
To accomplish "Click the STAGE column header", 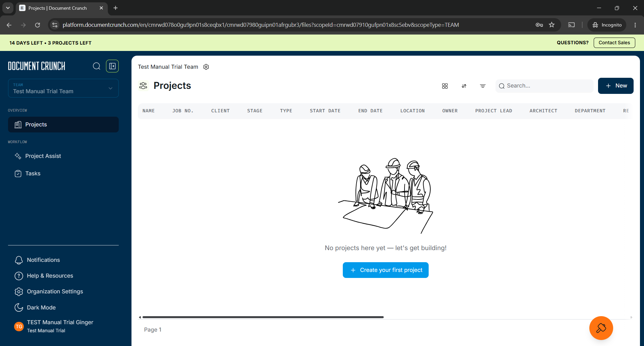I will click(x=255, y=111).
